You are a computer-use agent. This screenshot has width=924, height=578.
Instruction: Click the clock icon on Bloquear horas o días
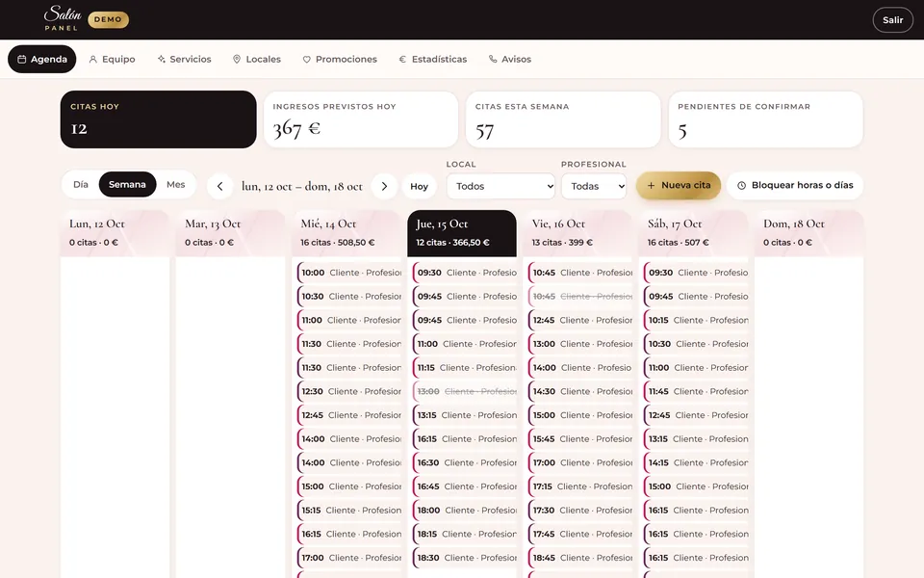(x=742, y=185)
